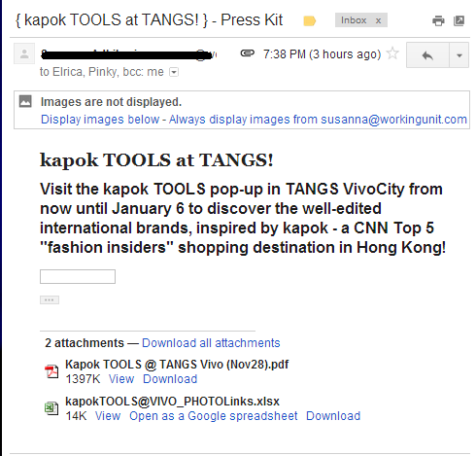Click the Inbox label chip
The image size is (476, 456).
coord(361,20)
